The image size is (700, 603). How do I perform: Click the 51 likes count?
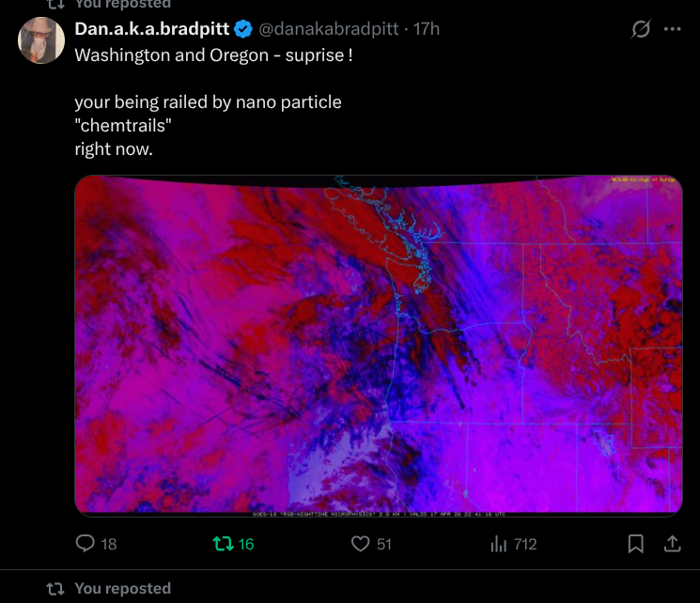click(383, 544)
